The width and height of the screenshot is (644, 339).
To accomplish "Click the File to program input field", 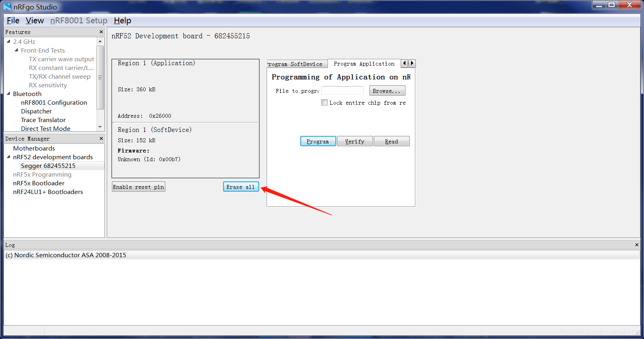I will 342,90.
